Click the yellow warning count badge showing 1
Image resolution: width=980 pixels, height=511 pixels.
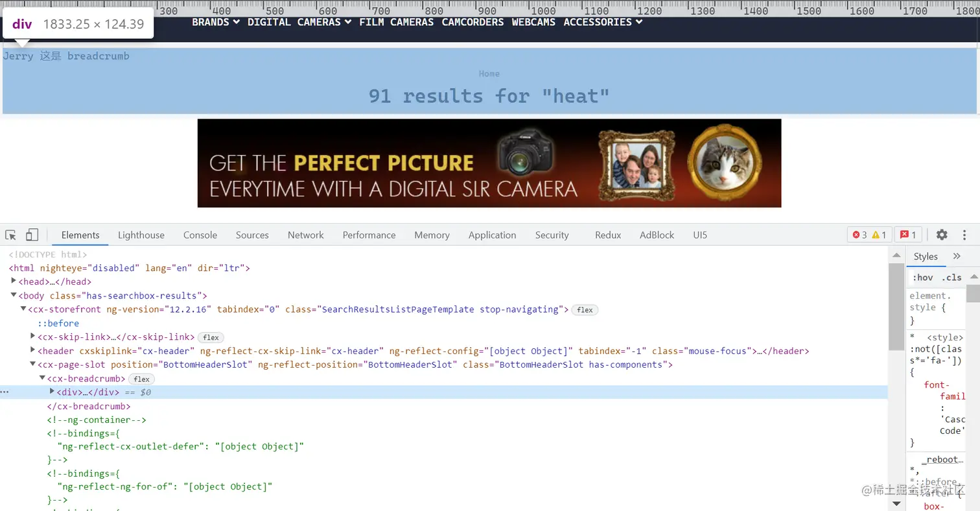pos(880,235)
